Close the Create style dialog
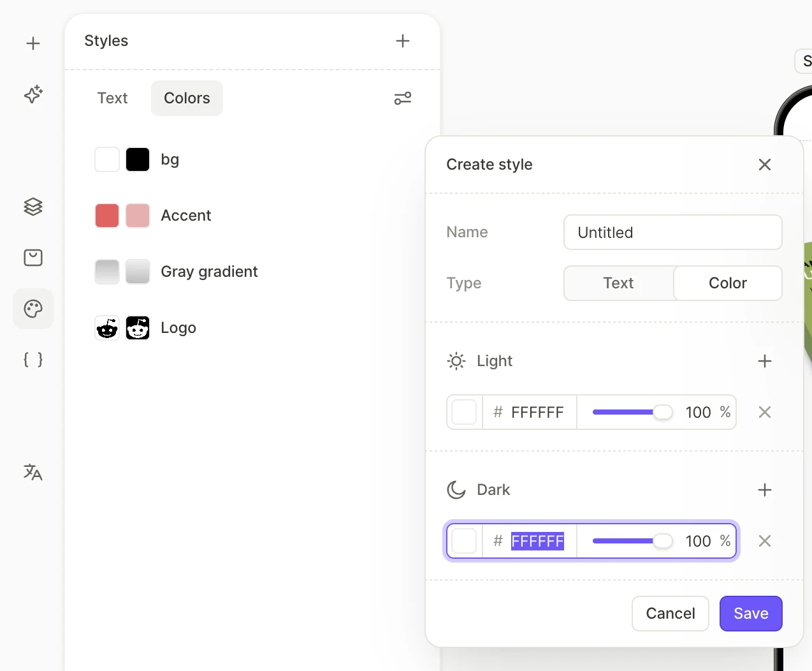The width and height of the screenshot is (812, 671). point(765,165)
